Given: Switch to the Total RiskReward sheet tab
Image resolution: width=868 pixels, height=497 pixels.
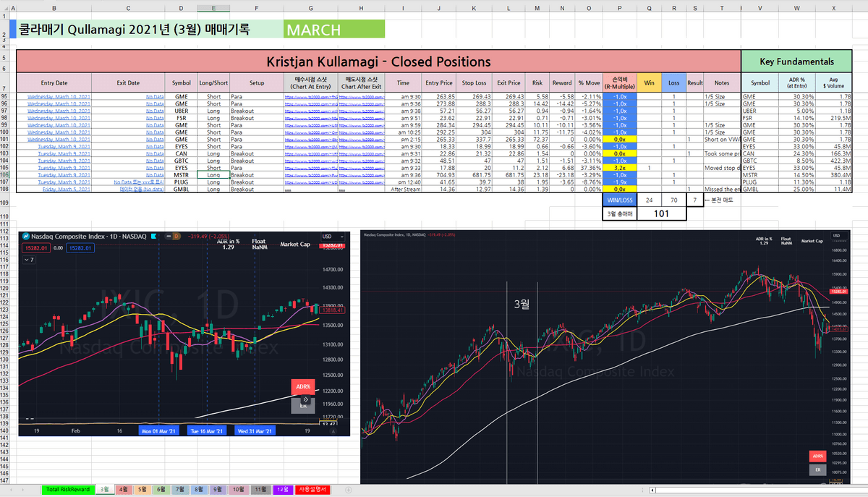Looking at the screenshot, I should 67,490.
